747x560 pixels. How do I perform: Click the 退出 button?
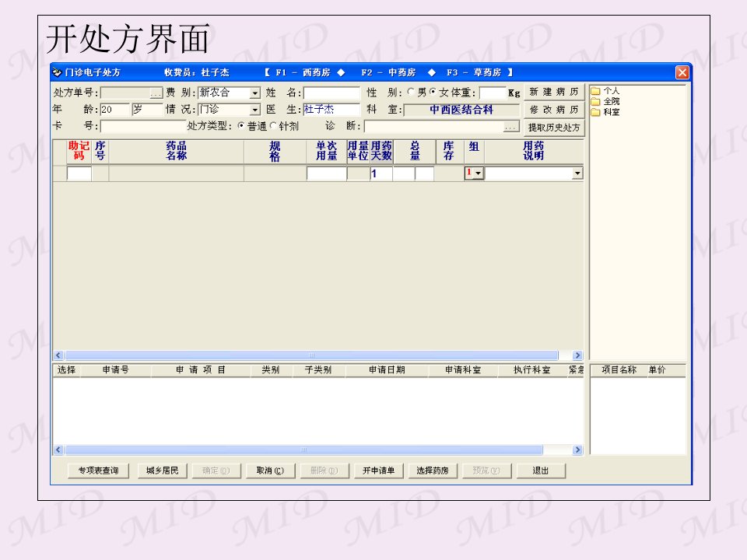click(x=541, y=471)
